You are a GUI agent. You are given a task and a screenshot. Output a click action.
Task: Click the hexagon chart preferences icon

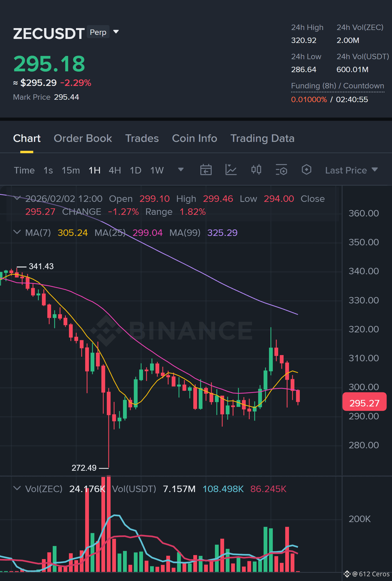[x=306, y=170]
